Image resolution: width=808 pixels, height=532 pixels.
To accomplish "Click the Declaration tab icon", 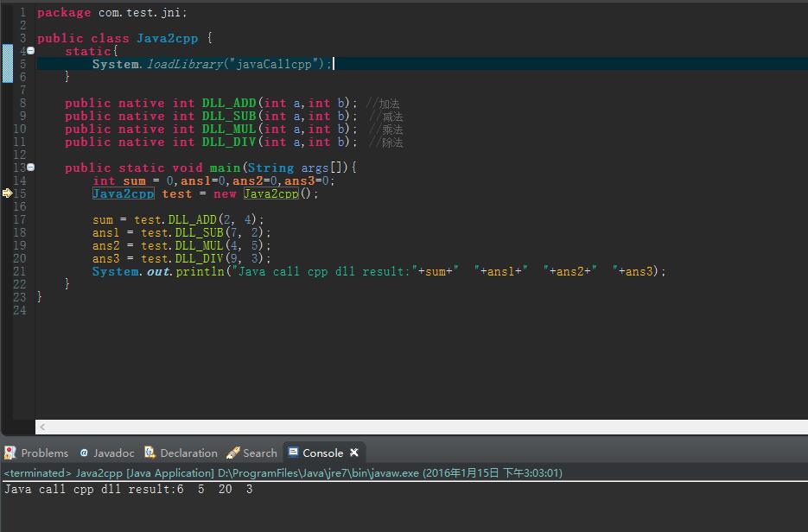I will (x=150, y=453).
